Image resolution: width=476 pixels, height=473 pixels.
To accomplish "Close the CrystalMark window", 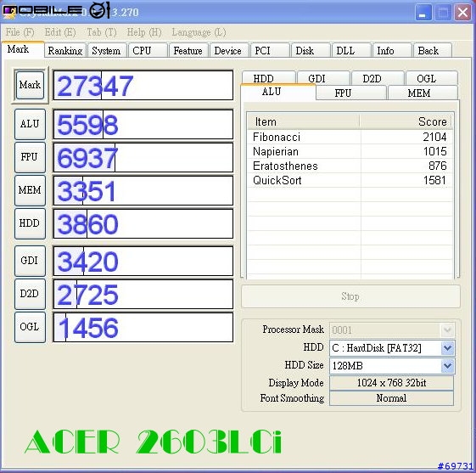I will click(x=462, y=13).
